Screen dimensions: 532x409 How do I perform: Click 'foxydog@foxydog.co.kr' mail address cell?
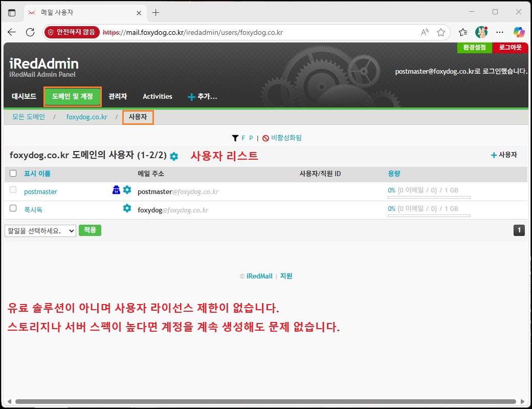click(x=173, y=210)
